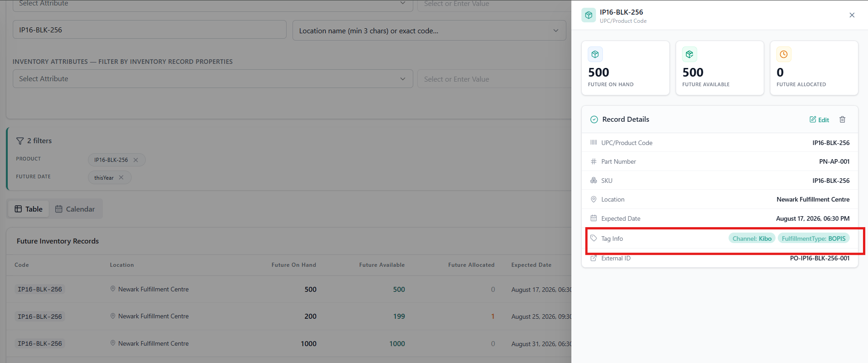Click the Record Details check-circle icon
The width and height of the screenshot is (868, 363).
coord(594,119)
